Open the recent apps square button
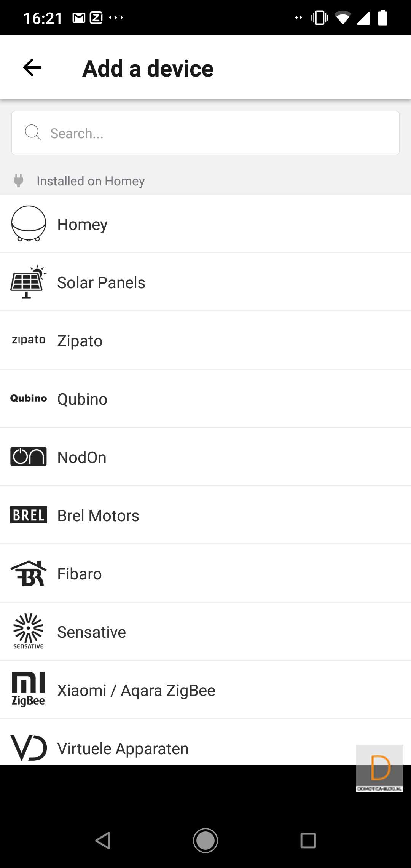The width and height of the screenshot is (411, 868). (308, 840)
